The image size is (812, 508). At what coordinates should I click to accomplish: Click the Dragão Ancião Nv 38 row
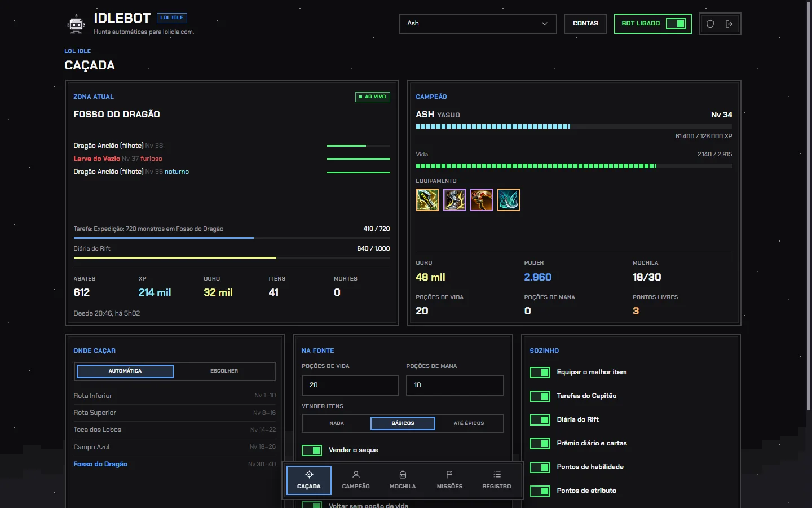[x=232, y=146]
